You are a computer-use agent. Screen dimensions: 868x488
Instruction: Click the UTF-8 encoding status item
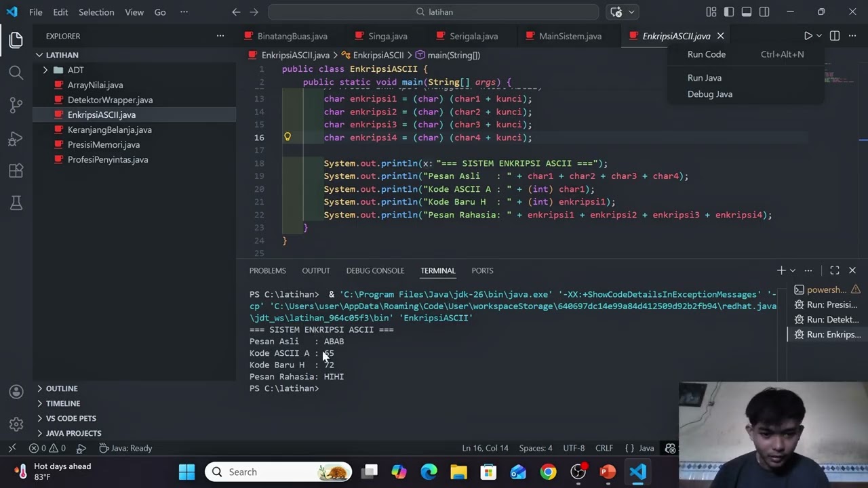click(574, 448)
